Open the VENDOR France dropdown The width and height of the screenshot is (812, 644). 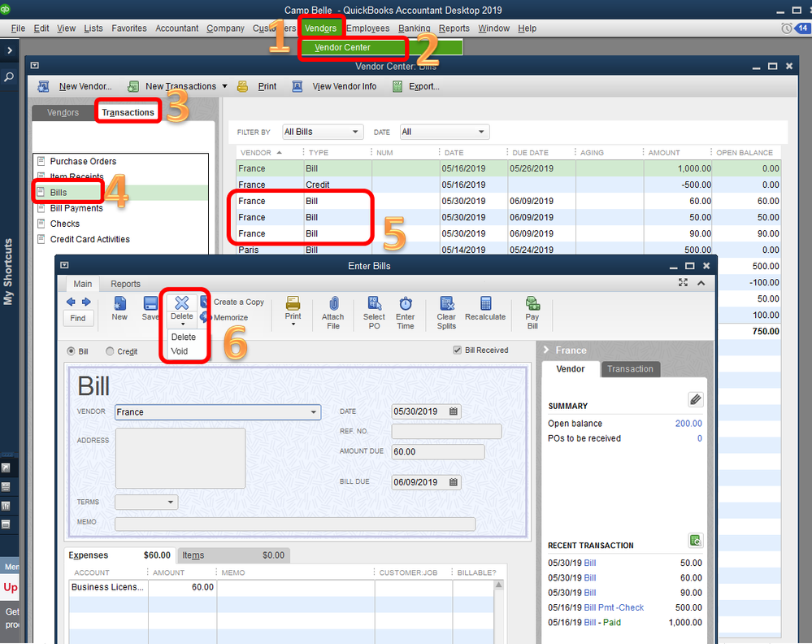pyautogui.click(x=218, y=412)
